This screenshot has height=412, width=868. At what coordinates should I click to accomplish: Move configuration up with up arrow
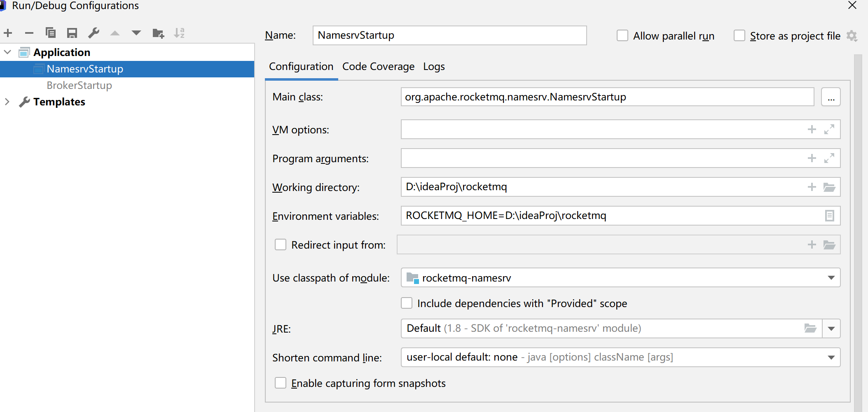[x=115, y=33]
